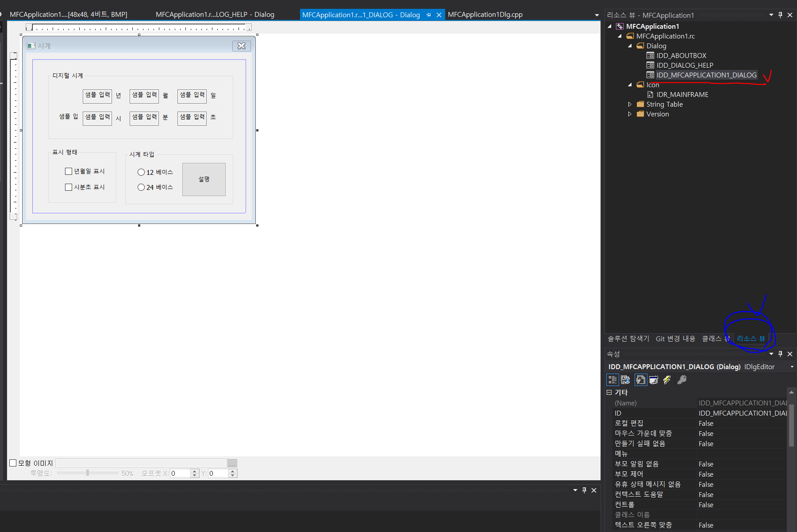The width and height of the screenshot is (797, 532).
Task: Close the 리소스 뷰 panel
Action: click(790, 15)
